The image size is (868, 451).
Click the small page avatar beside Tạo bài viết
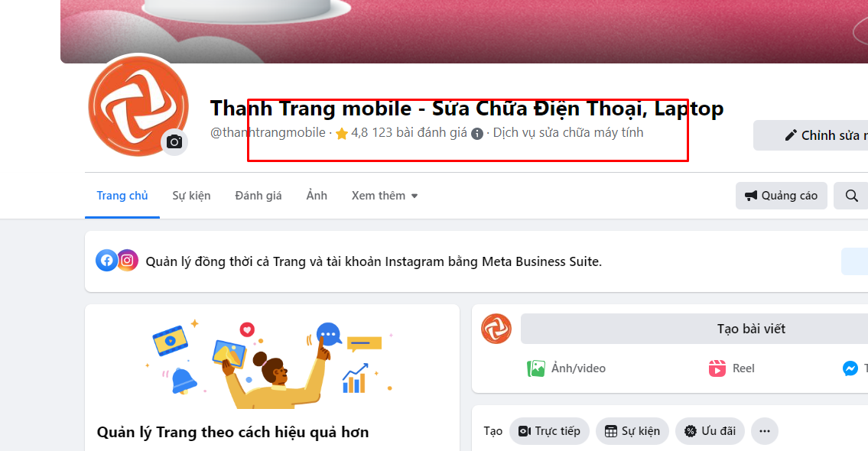[x=496, y=329]
